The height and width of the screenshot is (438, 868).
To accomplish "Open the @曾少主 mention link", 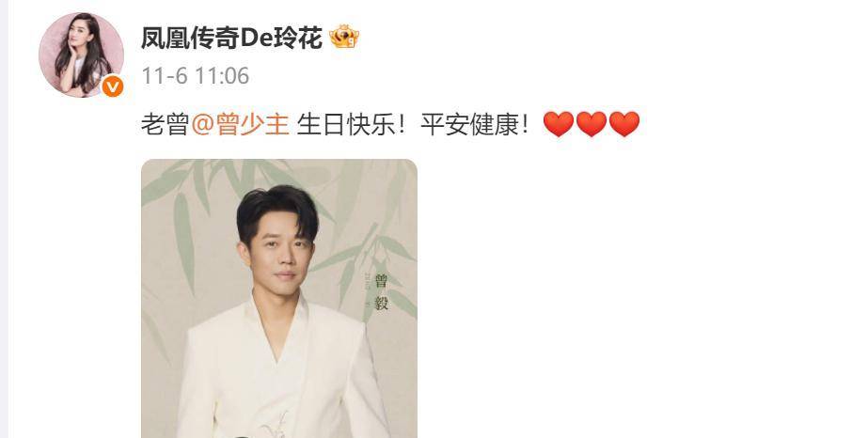I will (240, 124).
